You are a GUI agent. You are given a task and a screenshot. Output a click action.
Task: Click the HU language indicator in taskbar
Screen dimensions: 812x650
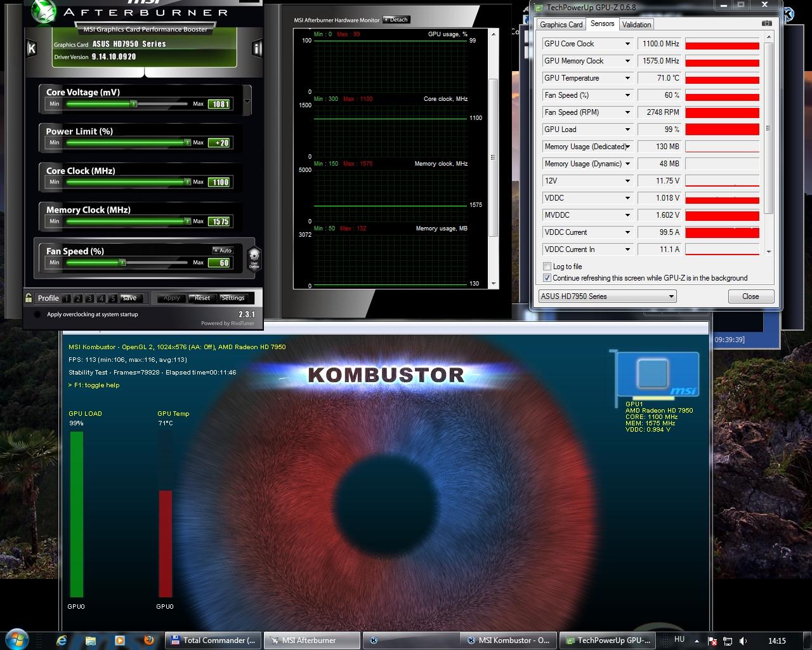(679, 640)
